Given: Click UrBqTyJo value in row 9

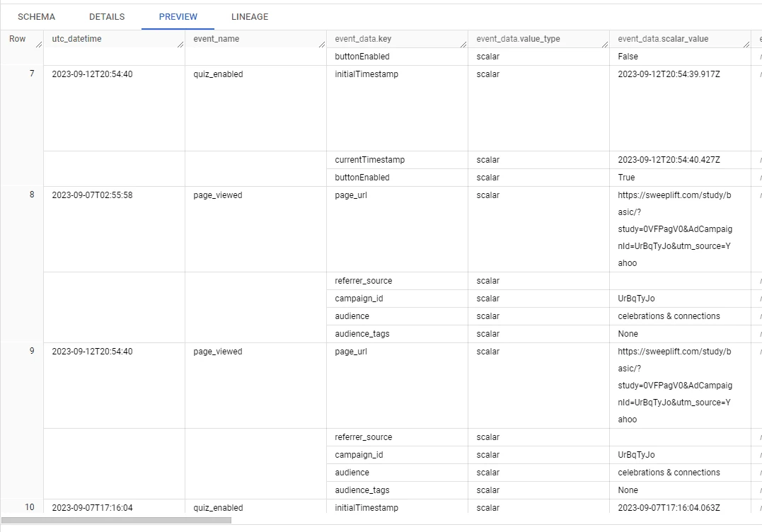Looking at the screenshot, I should tap(636, 455).
